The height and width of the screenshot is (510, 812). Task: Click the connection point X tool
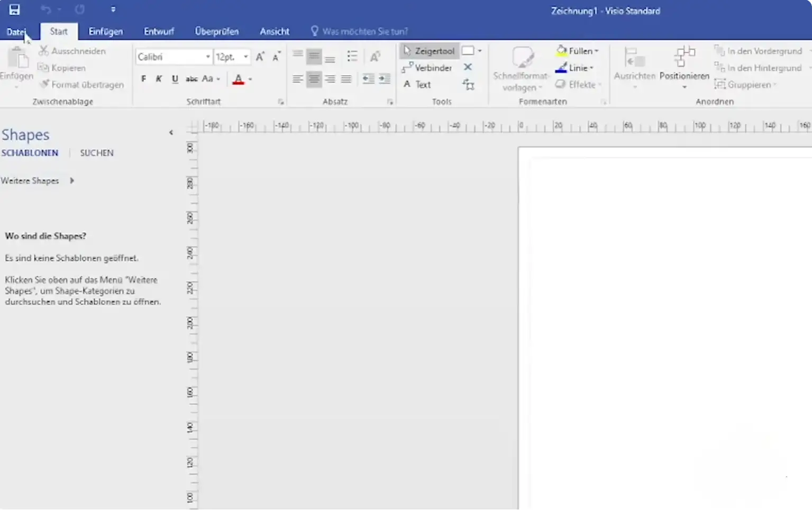[x=468, y=67]
